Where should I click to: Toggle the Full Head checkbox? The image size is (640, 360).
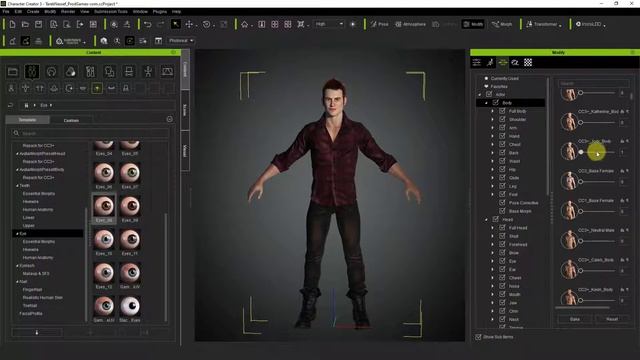[502, 228]
